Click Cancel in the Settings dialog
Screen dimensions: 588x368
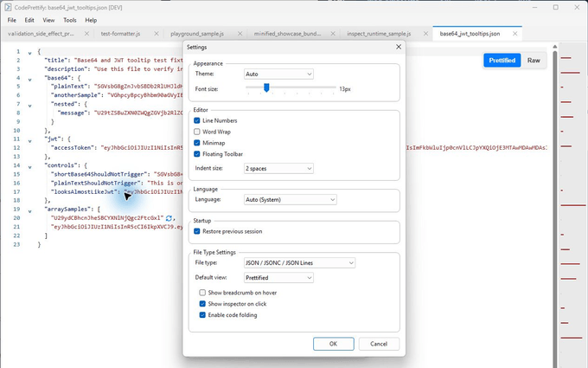(x=379, y=344)
